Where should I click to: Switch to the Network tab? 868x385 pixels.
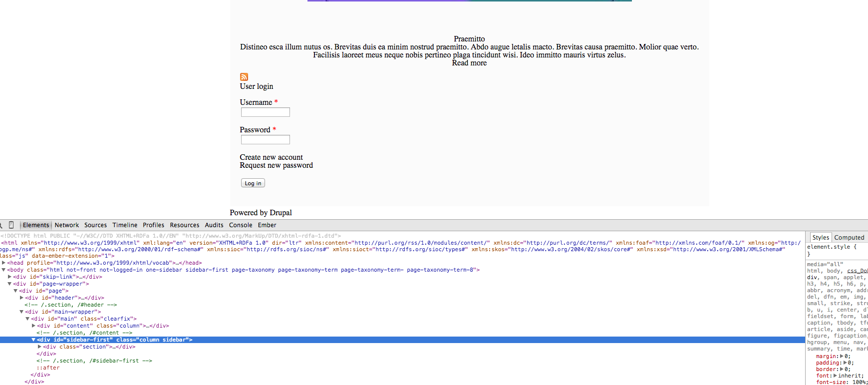click(x=67, y=225)
